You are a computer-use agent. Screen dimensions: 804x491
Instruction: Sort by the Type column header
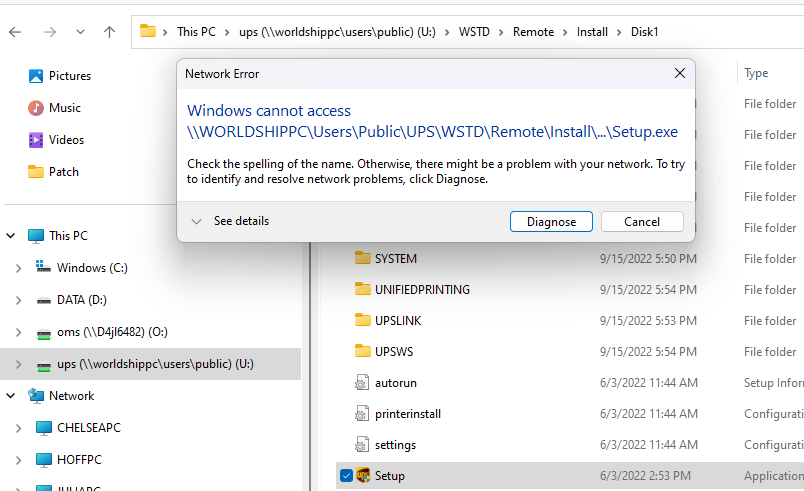(756, 73)
